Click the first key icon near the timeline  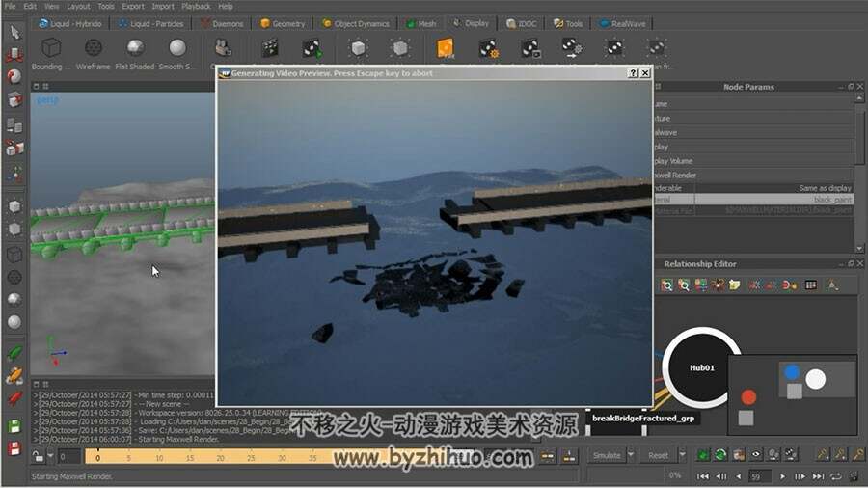click(823, 455)
